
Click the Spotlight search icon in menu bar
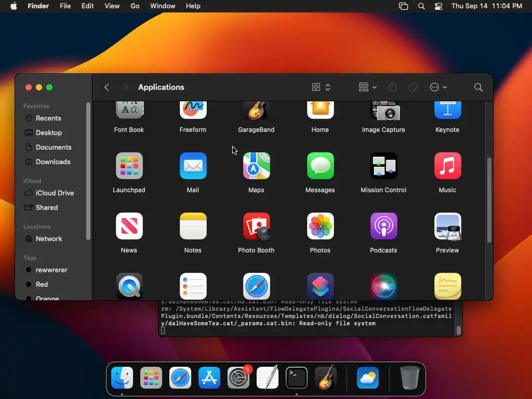click(x=421, y=6)
